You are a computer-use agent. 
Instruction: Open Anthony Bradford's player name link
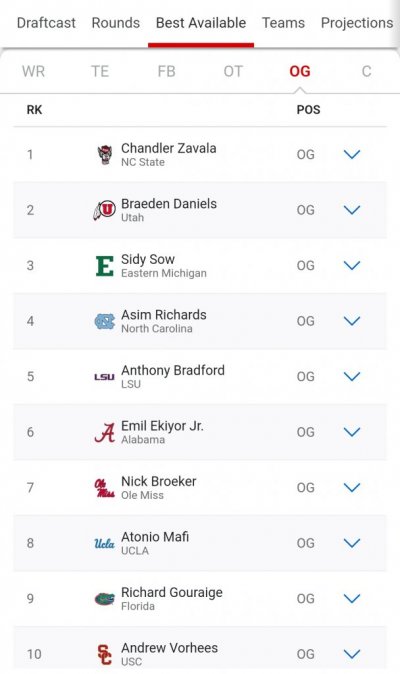(173, 370)
